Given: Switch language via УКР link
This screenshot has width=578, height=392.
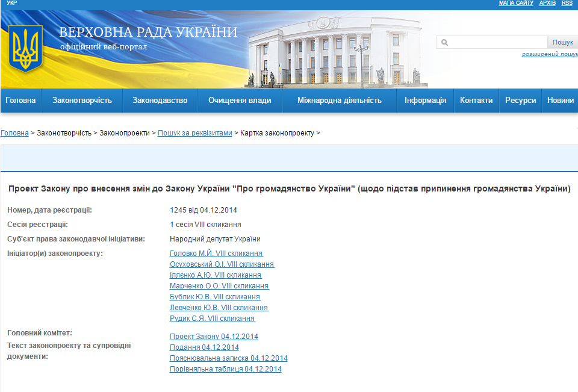Looking at the screenshot, I should tap(12, 3).
